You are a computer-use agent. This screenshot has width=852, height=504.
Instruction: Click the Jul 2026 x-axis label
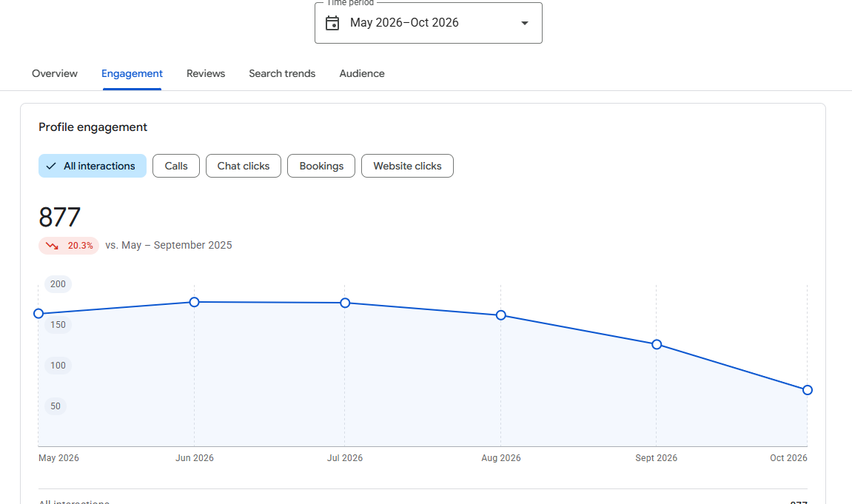pyautogui.click(x=345, y=458)
